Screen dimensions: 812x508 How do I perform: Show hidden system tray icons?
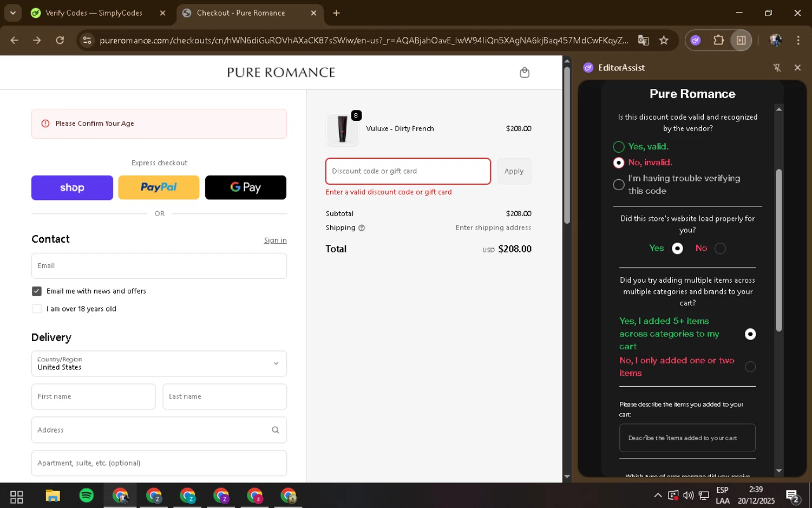pos(658,495)
